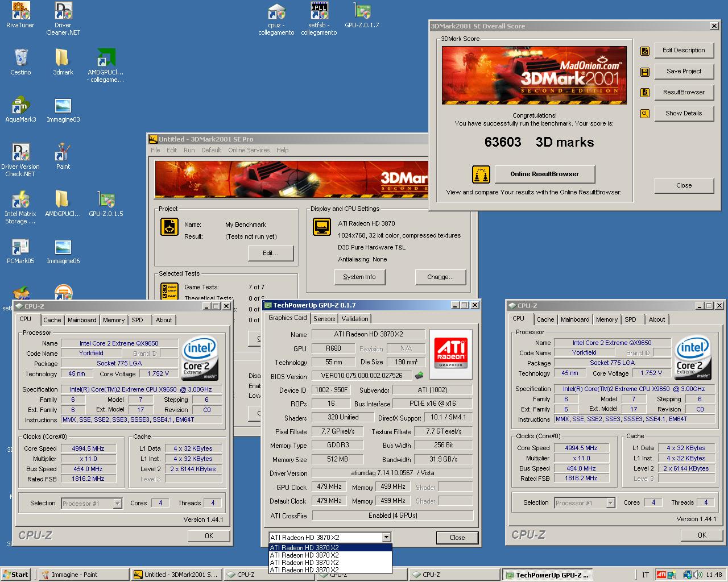
Task: Open the 3dmark folder on desktop
Action: coord(63,58)
